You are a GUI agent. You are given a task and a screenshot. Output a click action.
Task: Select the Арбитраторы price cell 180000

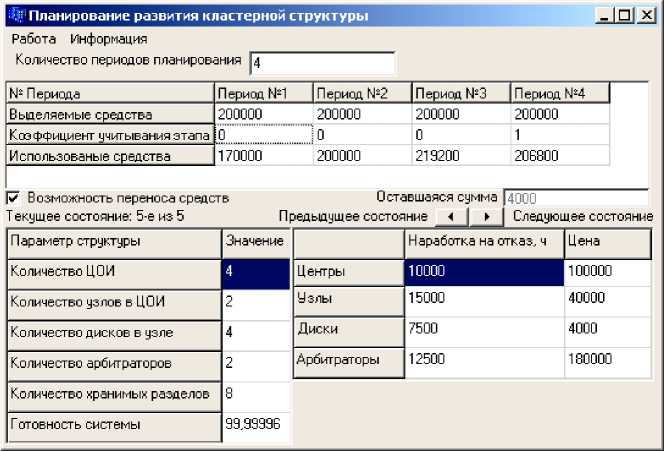[608, 362]
